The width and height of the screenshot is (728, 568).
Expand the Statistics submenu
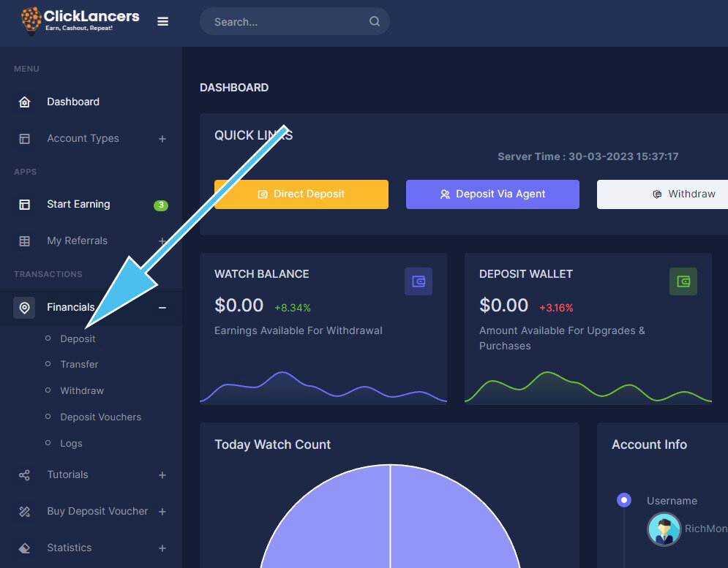point(162,548)
